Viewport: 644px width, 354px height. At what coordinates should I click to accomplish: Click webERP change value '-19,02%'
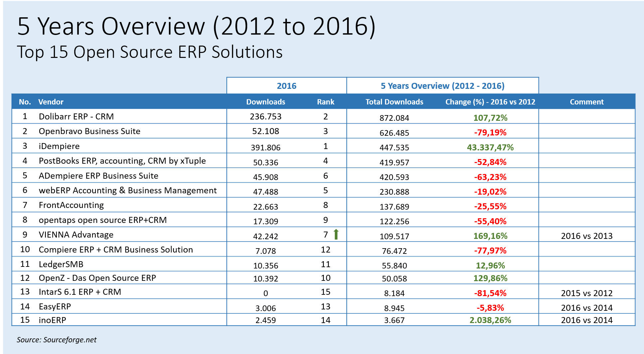[490, 192]
